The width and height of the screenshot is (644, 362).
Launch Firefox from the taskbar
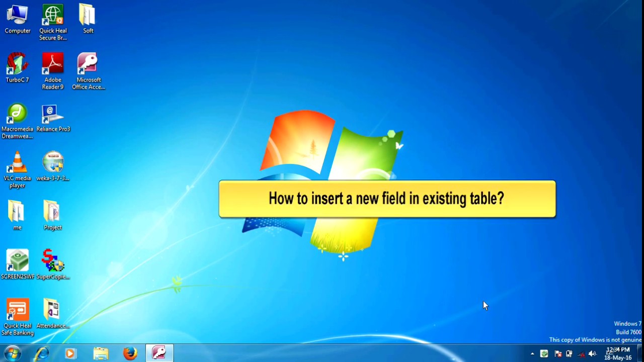(130, 353)
